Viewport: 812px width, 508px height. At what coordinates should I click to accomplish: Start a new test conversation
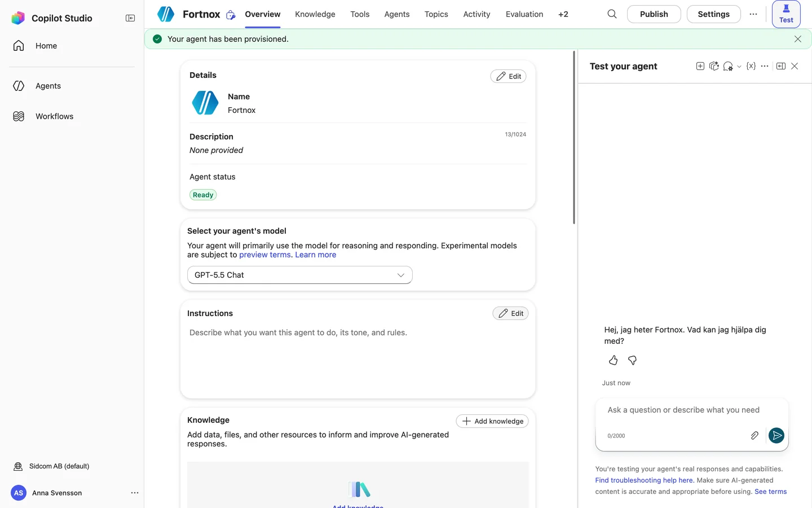[700, 66]
